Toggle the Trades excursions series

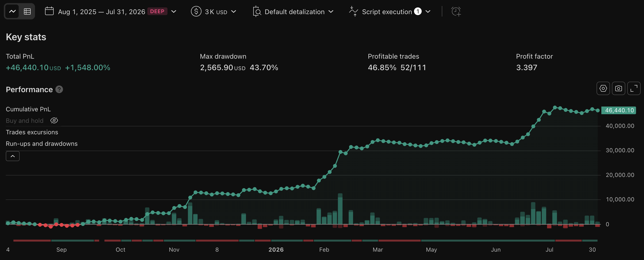(x=32, y=132)
